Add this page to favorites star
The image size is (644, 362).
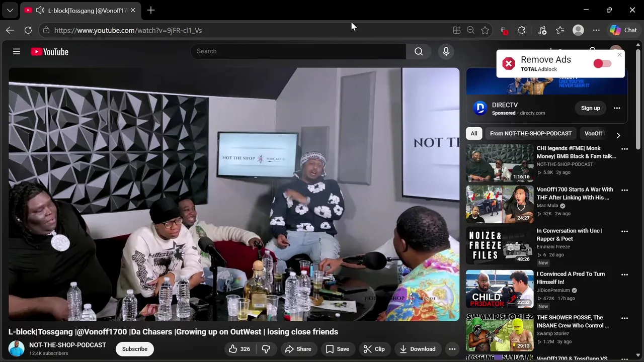pos(485,30)
